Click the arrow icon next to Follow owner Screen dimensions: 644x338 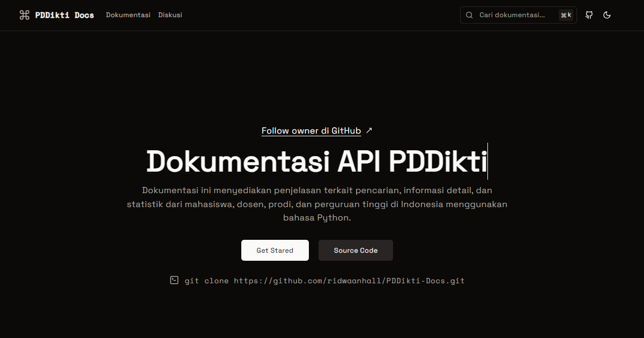369,130
